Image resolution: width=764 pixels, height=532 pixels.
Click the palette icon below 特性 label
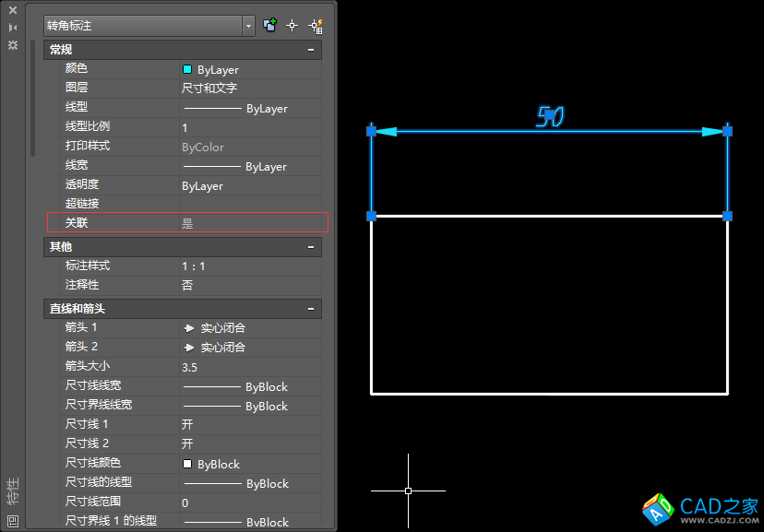[13, 521]
